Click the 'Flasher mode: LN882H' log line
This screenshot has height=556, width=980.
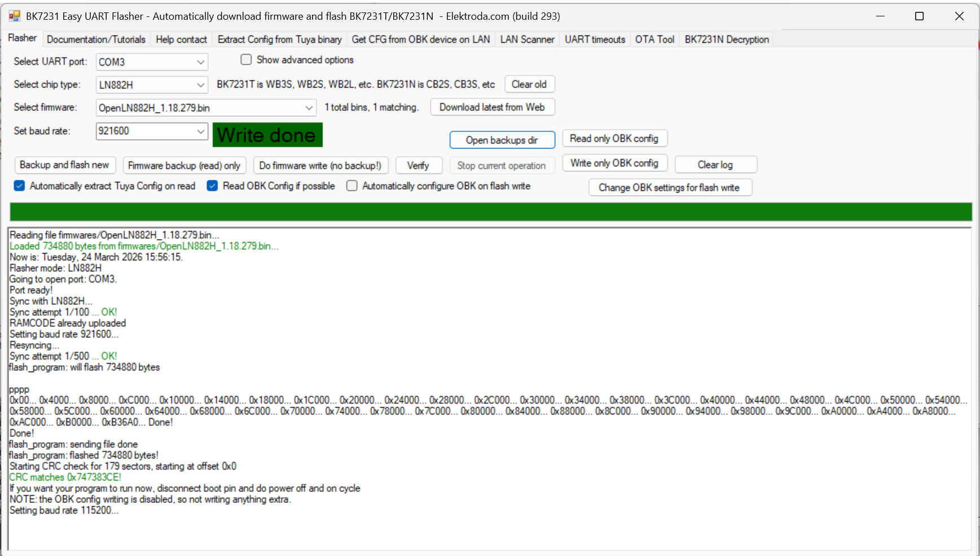click(56, 268)
